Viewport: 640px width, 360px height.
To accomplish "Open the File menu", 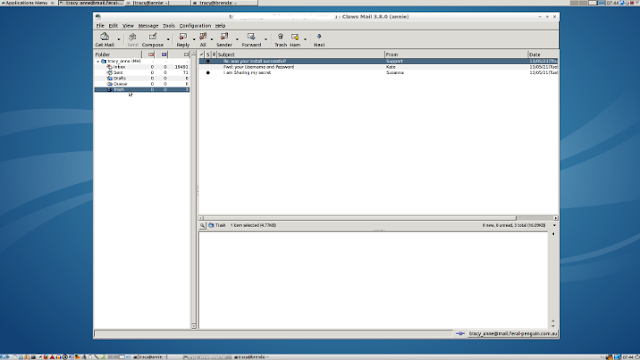I will [100, 26].
